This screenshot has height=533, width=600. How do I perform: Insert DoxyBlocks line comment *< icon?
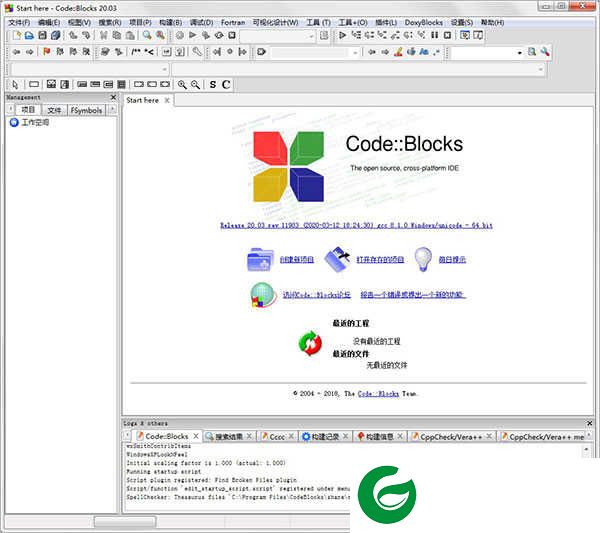tap(149, 52)
